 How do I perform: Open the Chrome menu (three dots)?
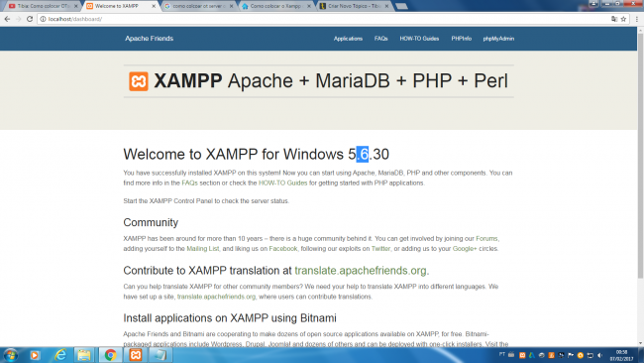click(x=637, y=19)
